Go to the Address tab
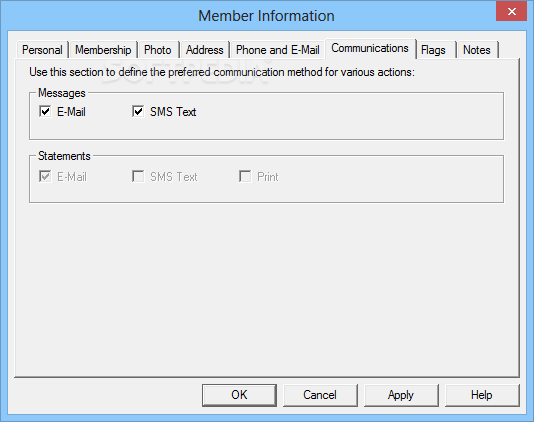The width and height of the screenshot is (534, 422). (x=205, y=50)
